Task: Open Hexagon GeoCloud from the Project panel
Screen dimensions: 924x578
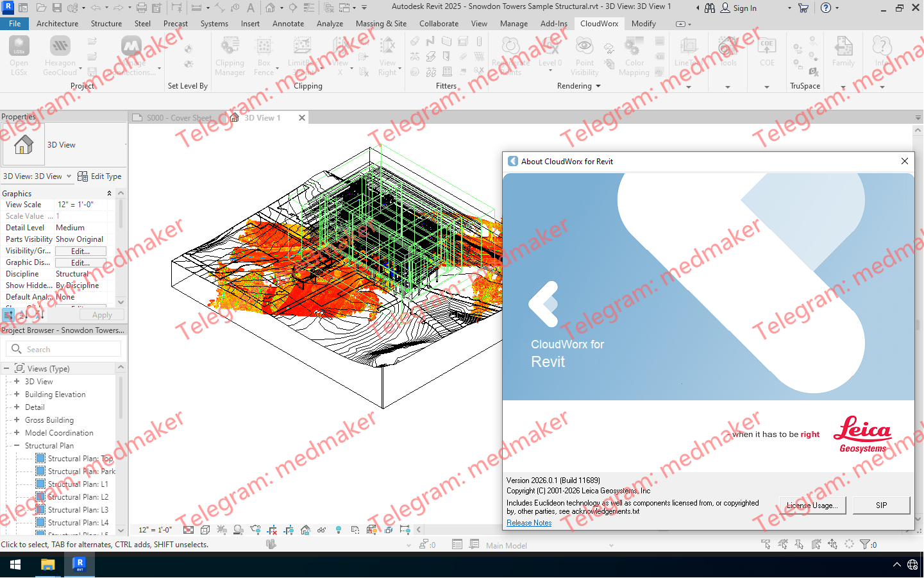Action: [60, 55]
